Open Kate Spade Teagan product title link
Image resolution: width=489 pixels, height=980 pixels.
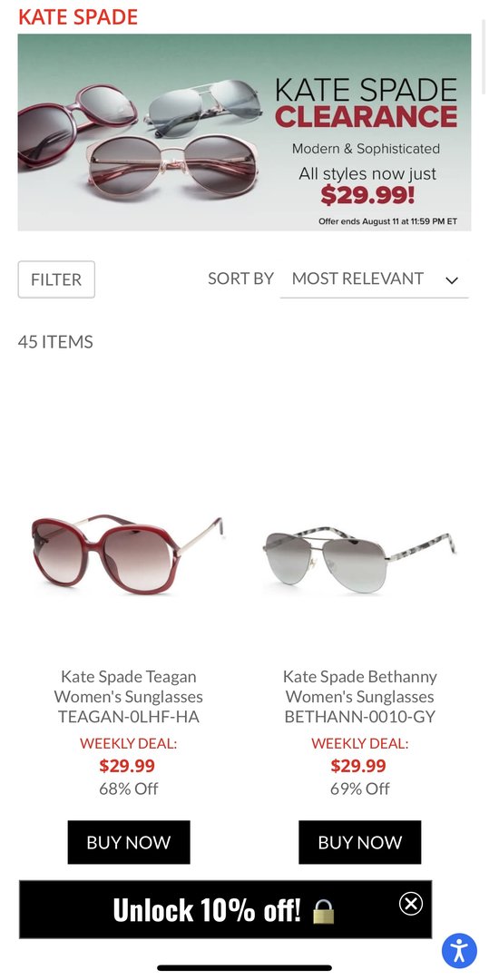(129, 696)
